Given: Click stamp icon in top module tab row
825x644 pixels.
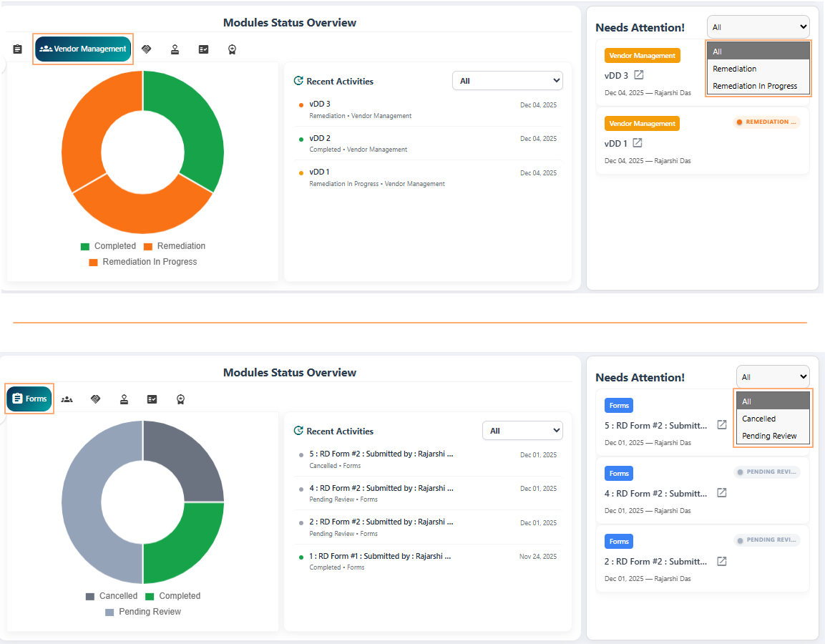Looking at the screenshot, I should (x=175, y=49).
